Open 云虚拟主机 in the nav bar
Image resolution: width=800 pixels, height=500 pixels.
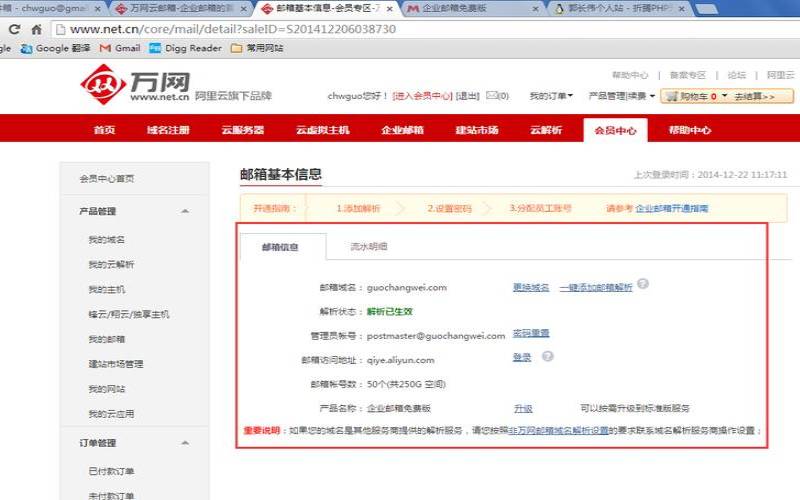322,130
